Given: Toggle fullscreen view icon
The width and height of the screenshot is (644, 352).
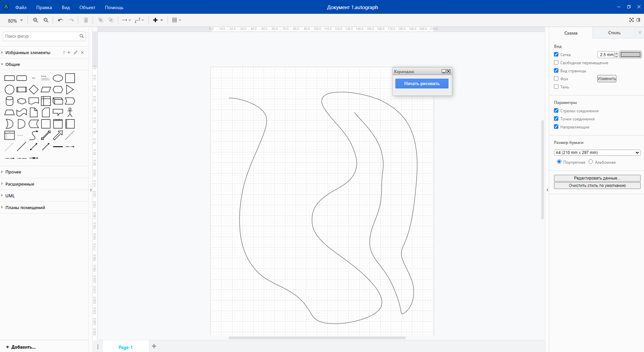Looking at the screenshot, I should tap(632, 20).
